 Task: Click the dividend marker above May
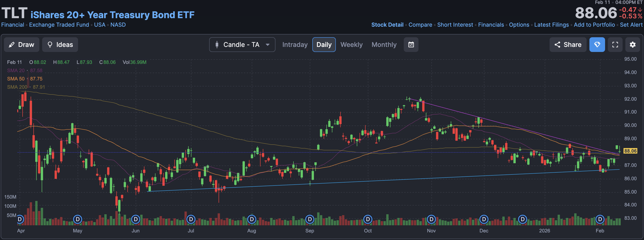coord(77,219)
